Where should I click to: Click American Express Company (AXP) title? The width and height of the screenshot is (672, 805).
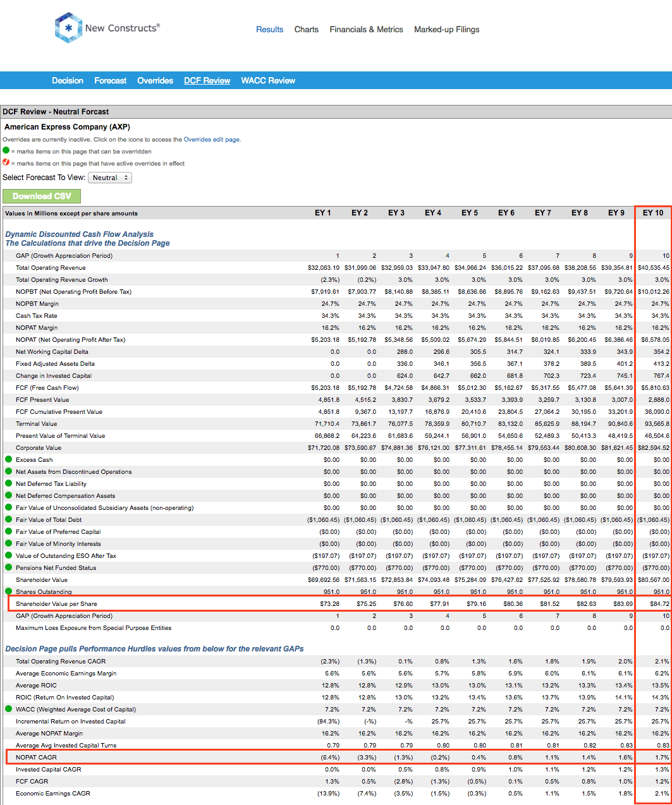67,126
